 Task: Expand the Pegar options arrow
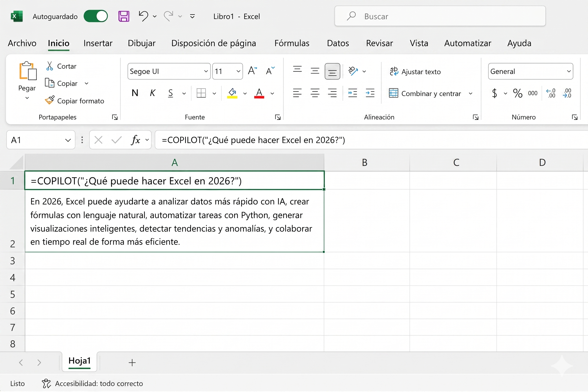(x=27, y=98)
